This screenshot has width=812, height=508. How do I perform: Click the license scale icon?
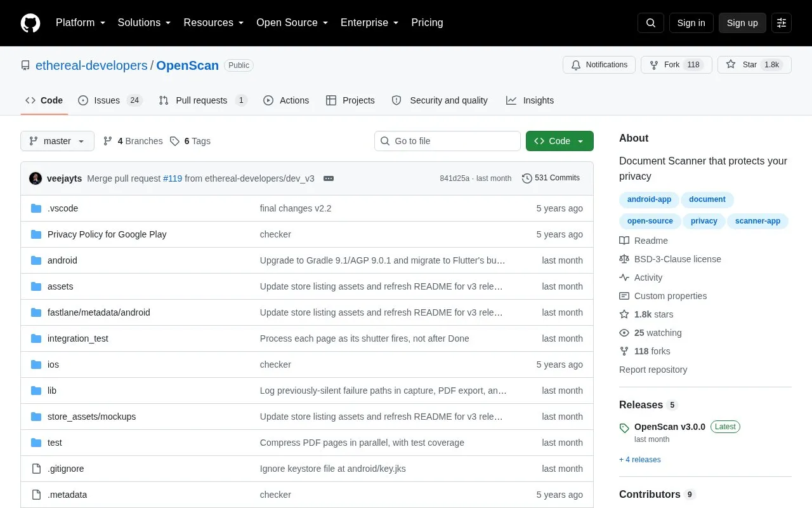(x=624, y=259)
